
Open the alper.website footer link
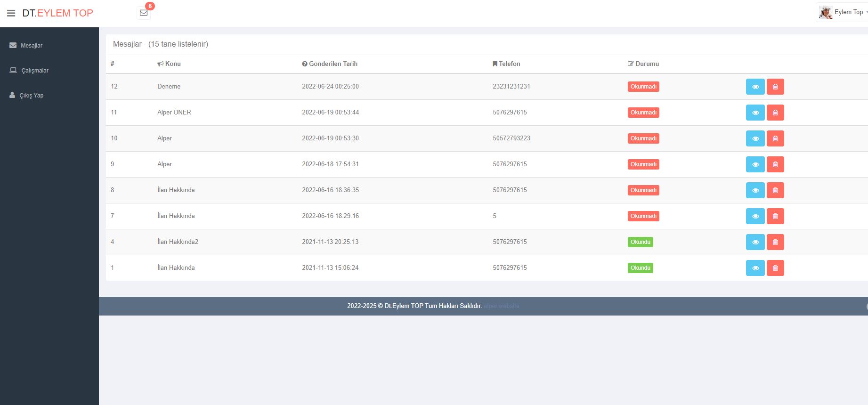[x=501, y=306]
